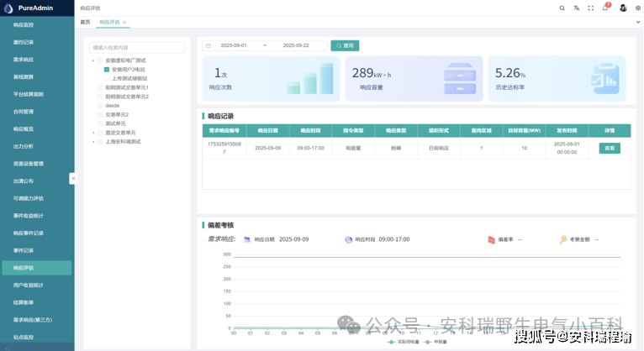Toggle fullscreen mode icon
This screenshot has width=644, height=351.
590,8
